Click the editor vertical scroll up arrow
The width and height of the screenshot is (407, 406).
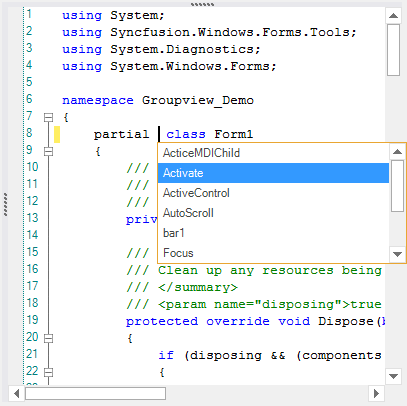[x=393, y=16]
